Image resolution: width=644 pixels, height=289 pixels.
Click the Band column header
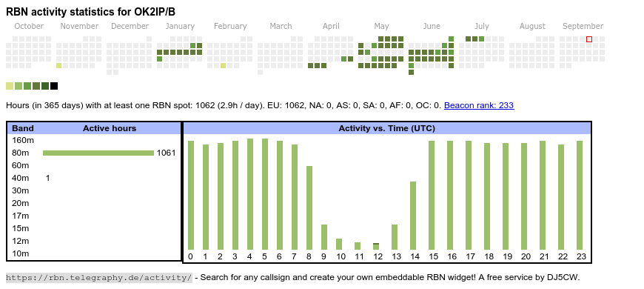pyautogui.click(x=23, y=128)
